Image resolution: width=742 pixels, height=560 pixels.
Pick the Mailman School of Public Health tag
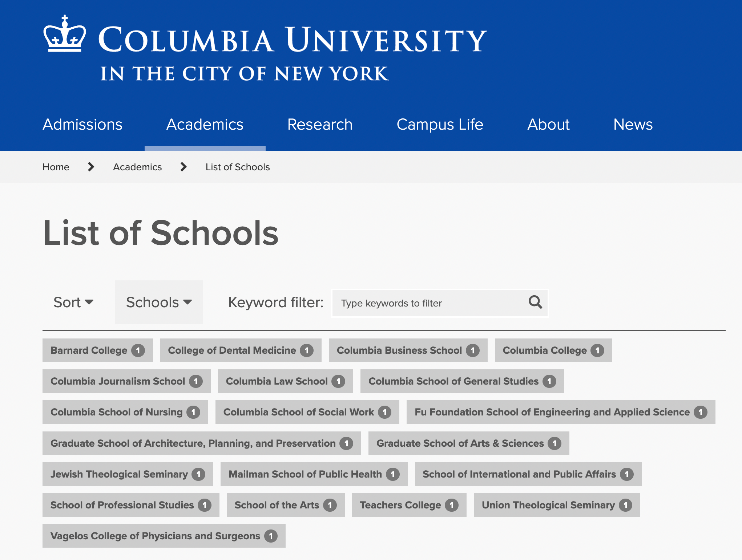click(314, 474)
